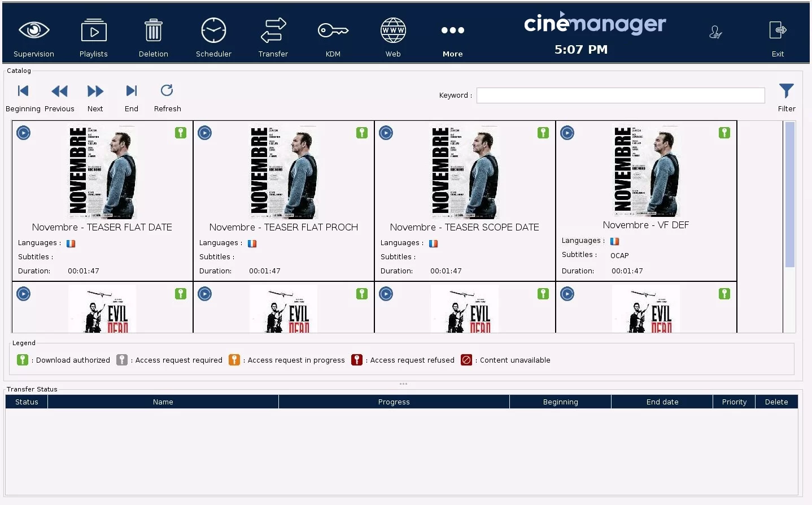The image size is (812, 505).
Task: Open the Transfer arrows icon
Action: point(273,31)
